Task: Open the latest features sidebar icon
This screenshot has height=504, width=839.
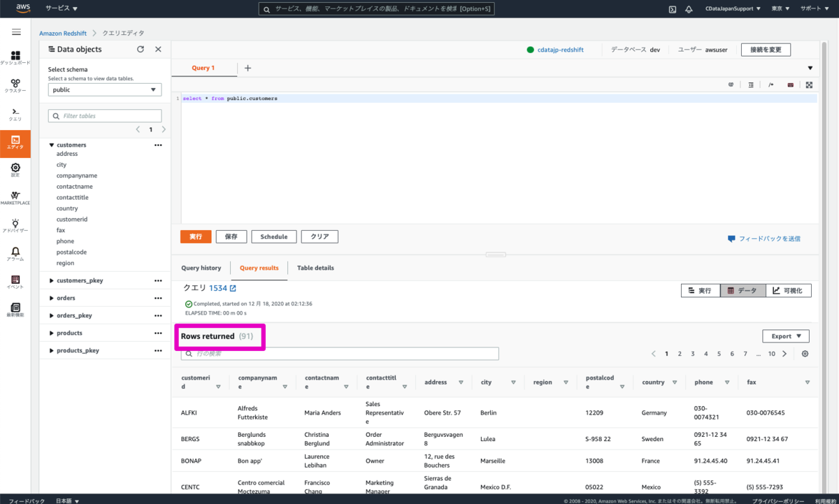Action: tap(15, 310)
